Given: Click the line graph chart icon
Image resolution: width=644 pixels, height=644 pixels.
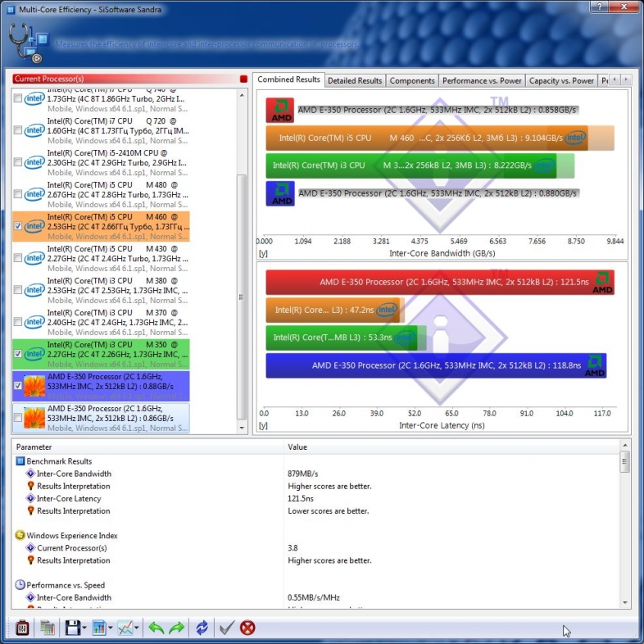Looking at the screenshot, I should (x=125, y=628).
